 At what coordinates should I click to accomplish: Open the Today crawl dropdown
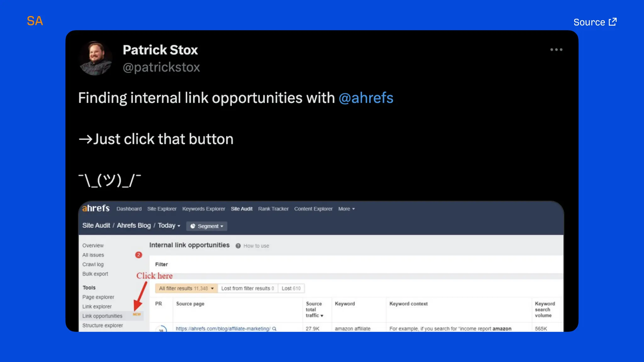tap(169, 225)
